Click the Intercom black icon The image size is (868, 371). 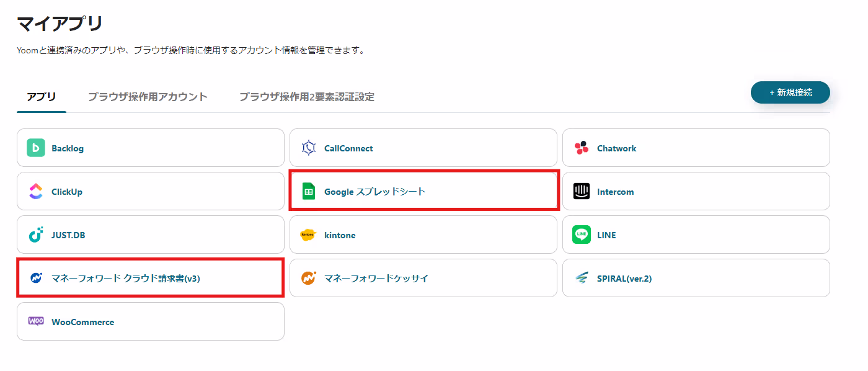coord(582,192)
